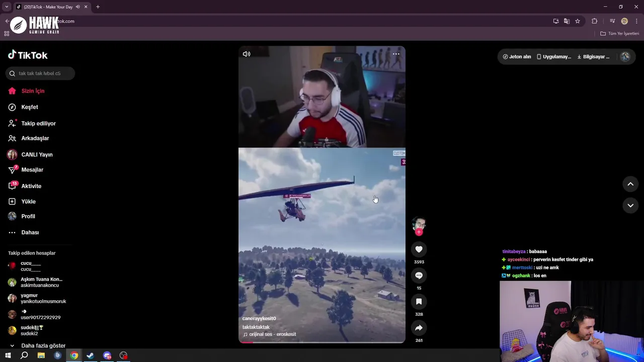Click the Uygulamayı get-app button
The height and width of the screenshot is (362, 644).
click(x=553, y=57)
